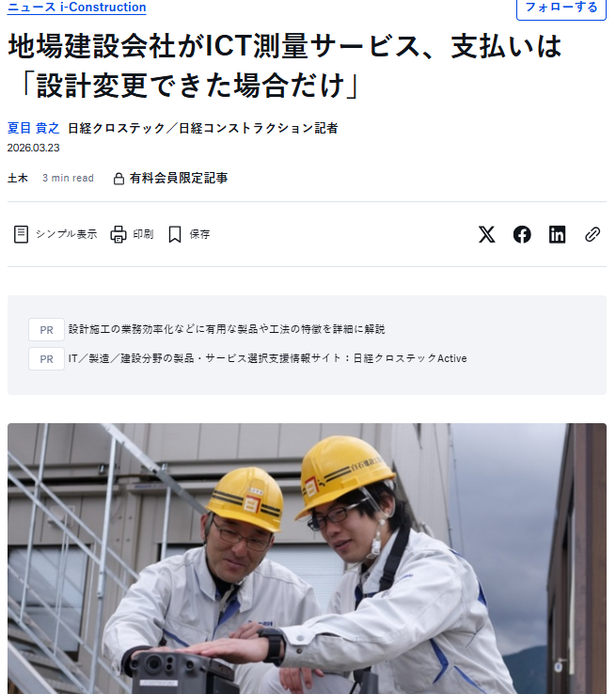The image size is (616, 694).
Task: Share article on X
Action: point(486,234)
